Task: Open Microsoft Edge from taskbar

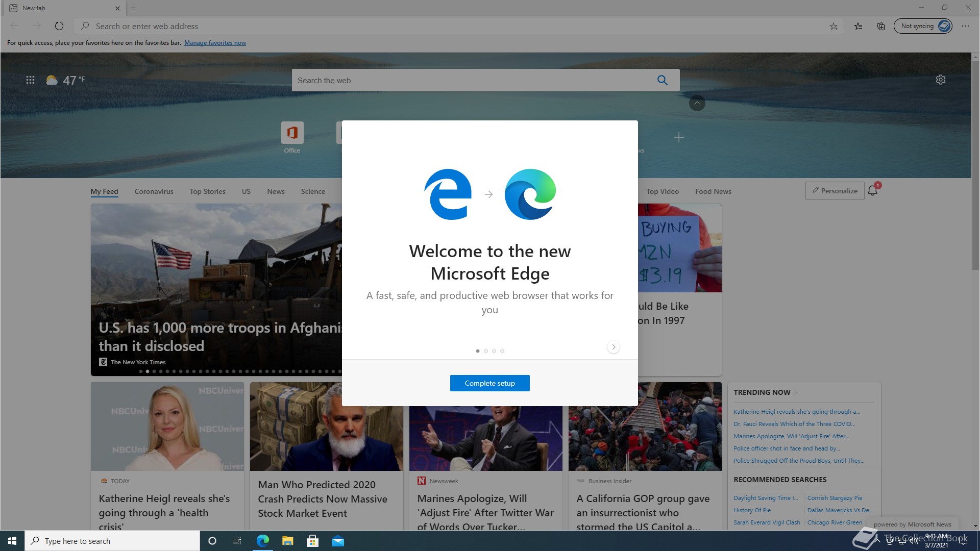Action: click(x=263, y=541)
